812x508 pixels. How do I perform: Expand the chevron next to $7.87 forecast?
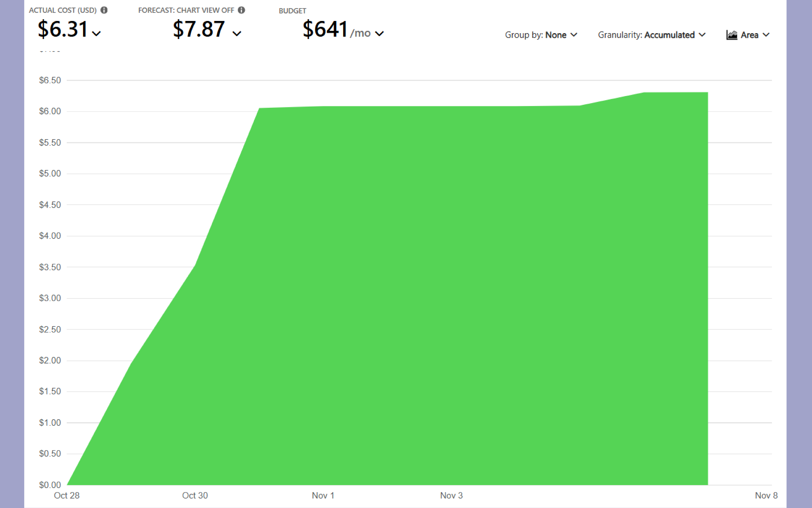tap(237, 34)
